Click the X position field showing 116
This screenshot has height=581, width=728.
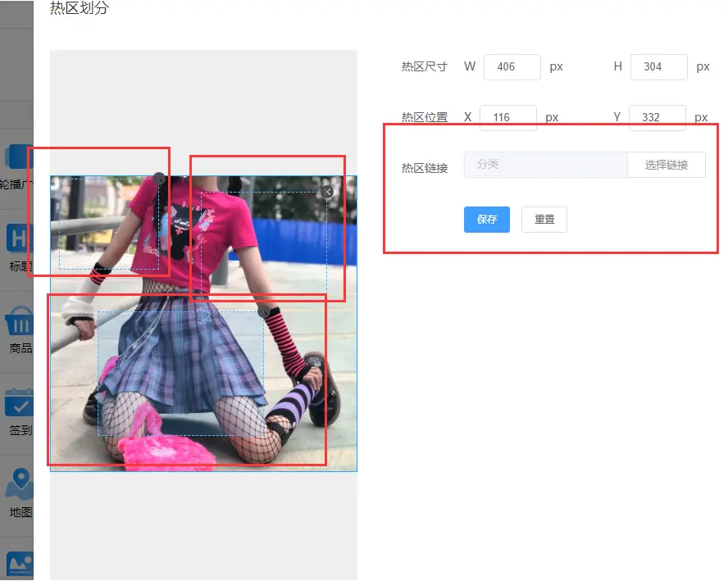tap(507, 117)
